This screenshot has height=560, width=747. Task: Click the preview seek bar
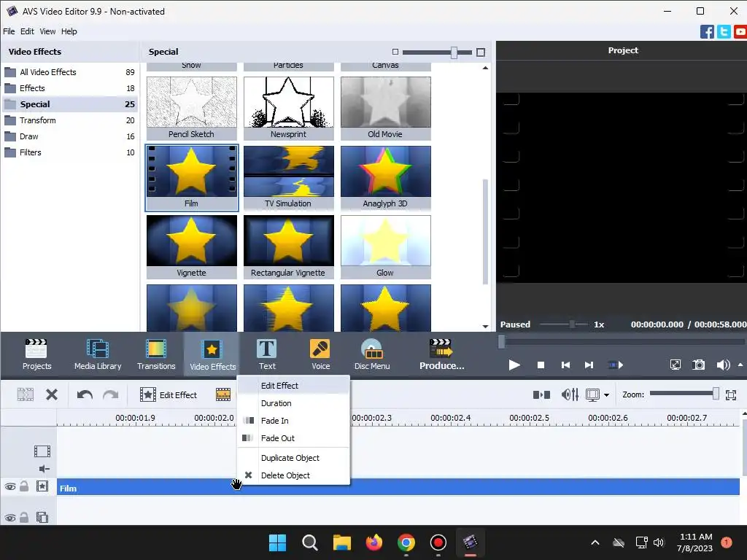(x=622, y=341)
